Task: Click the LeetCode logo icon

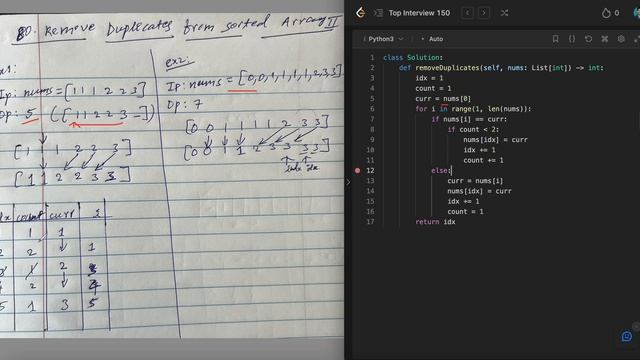Action: 360,13
